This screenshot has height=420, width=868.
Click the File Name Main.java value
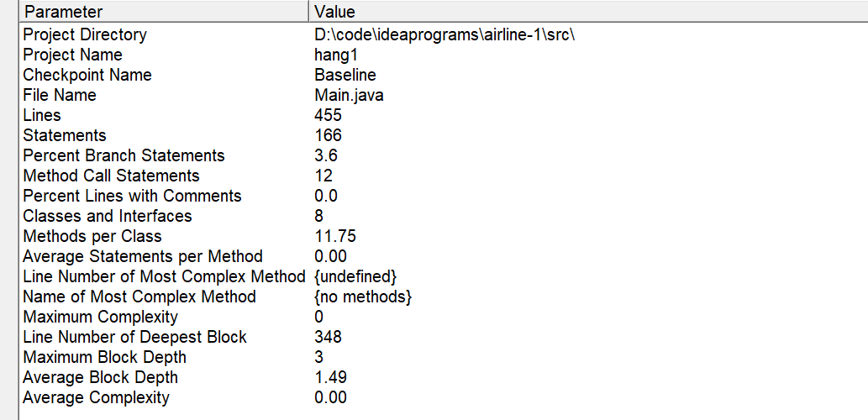[x=349, y=95]
